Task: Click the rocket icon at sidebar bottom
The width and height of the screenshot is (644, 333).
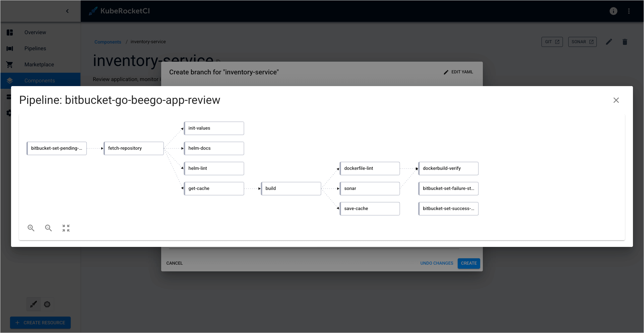Action: click(34, 304)
